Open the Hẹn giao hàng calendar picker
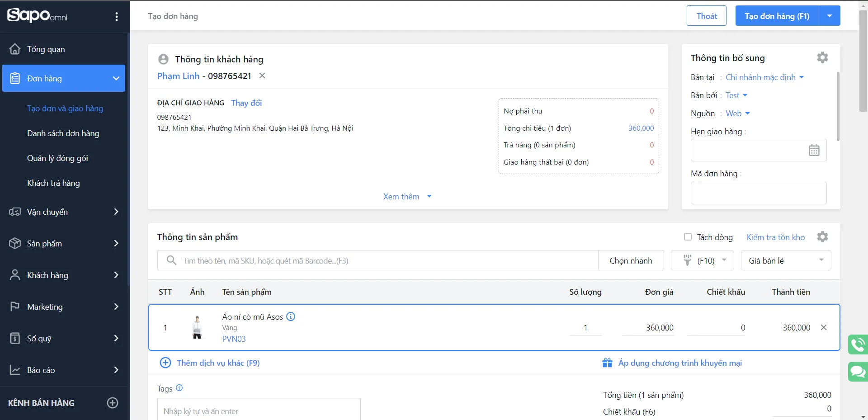Viewport: 868px width, 420px height. [x=814, y=150]
